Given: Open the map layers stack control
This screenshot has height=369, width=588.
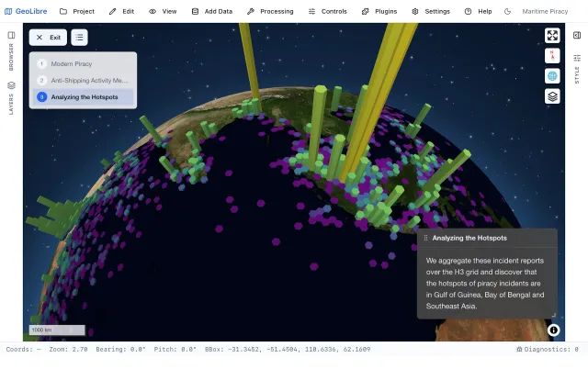Looking at the screenshot, I should 552,96.
